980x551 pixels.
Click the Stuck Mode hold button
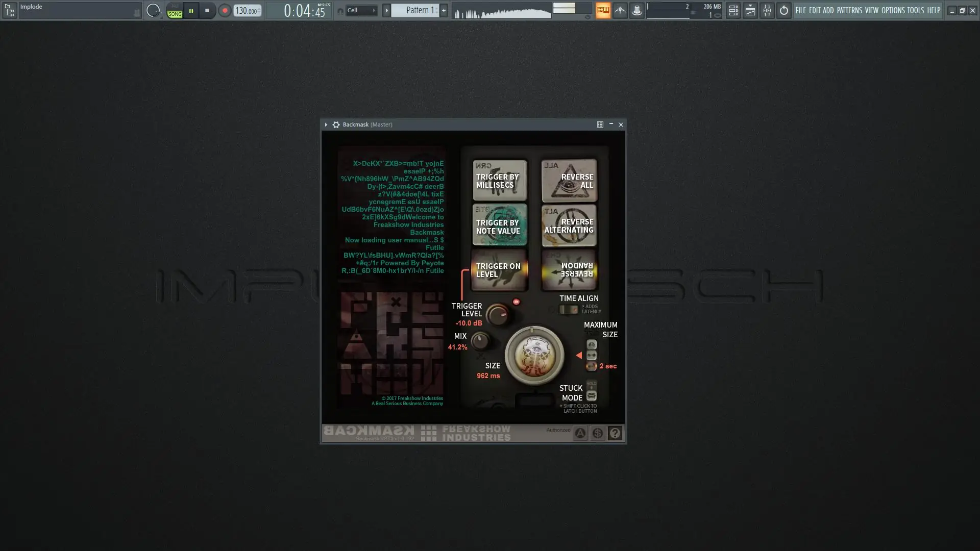[591, 386]
